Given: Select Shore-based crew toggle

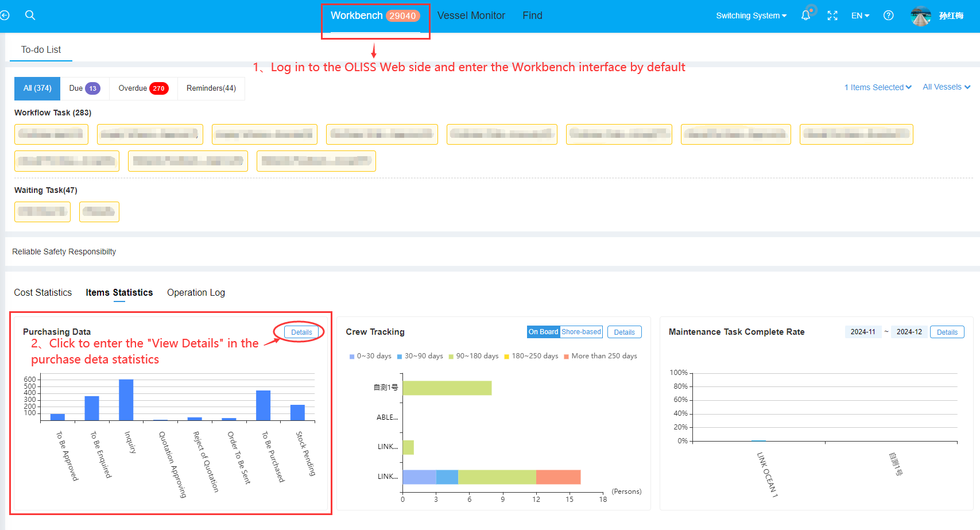Looking at the screenshot, I should tap(581, 332).
